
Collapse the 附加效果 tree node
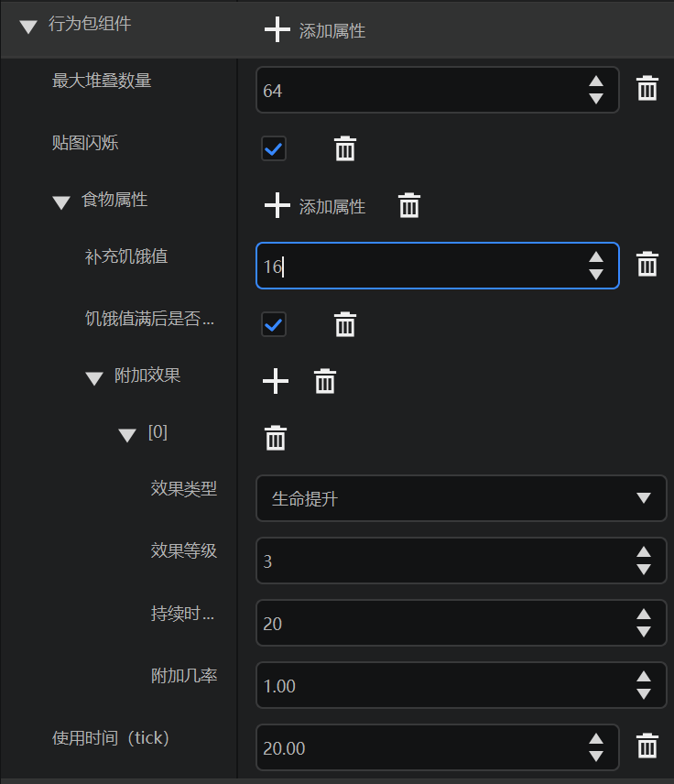coord(94,378)
